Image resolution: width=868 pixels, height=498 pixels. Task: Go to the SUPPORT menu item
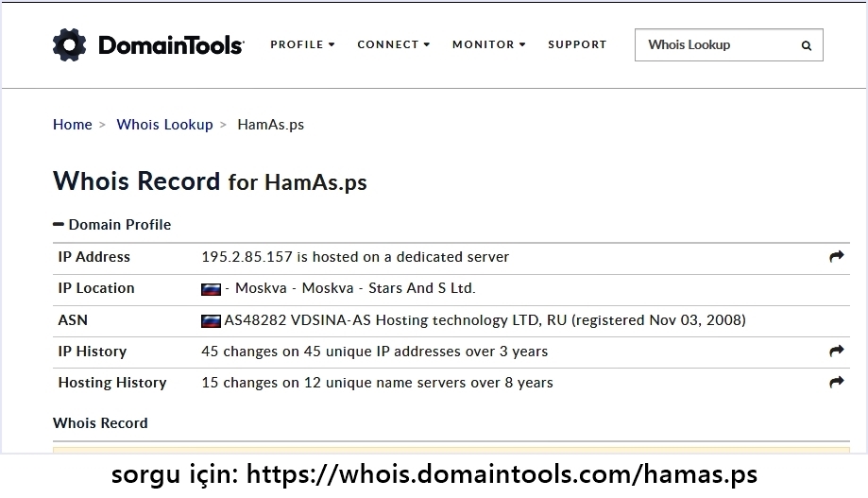(577, 44)
